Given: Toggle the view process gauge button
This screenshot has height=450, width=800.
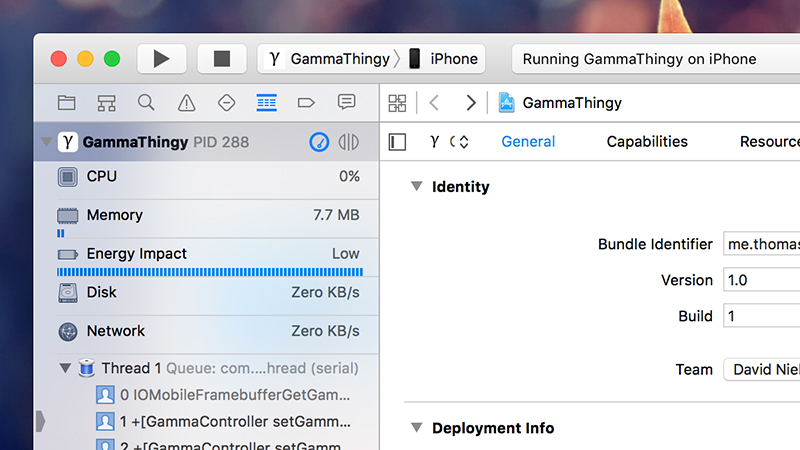Looking at the screenshot, I should tap(319, 142).
